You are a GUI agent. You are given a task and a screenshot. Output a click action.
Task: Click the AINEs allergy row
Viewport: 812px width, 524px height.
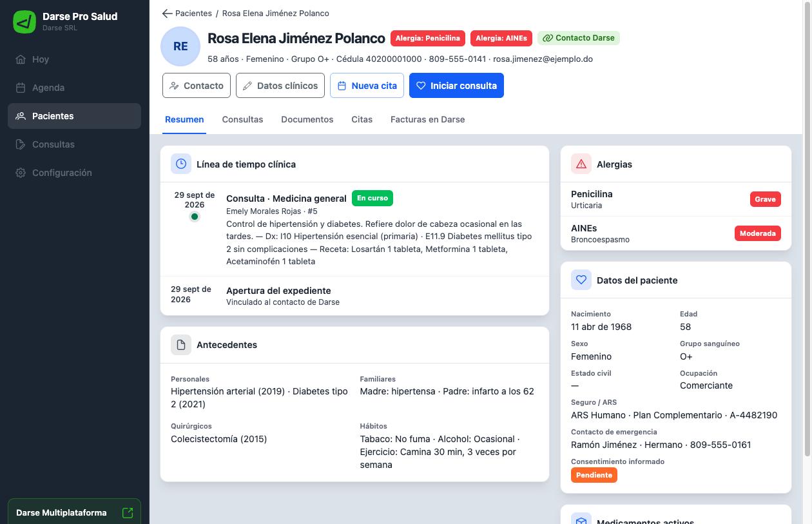pos(676,233)
